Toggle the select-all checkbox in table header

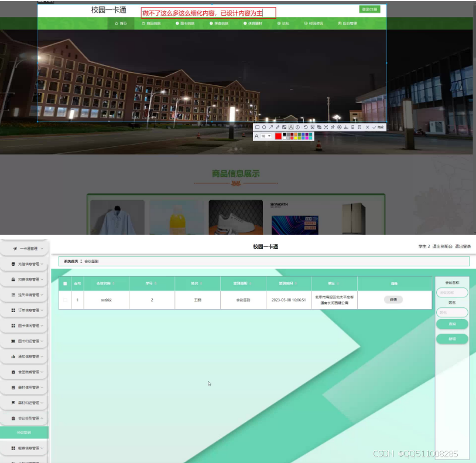coord(65,284)
